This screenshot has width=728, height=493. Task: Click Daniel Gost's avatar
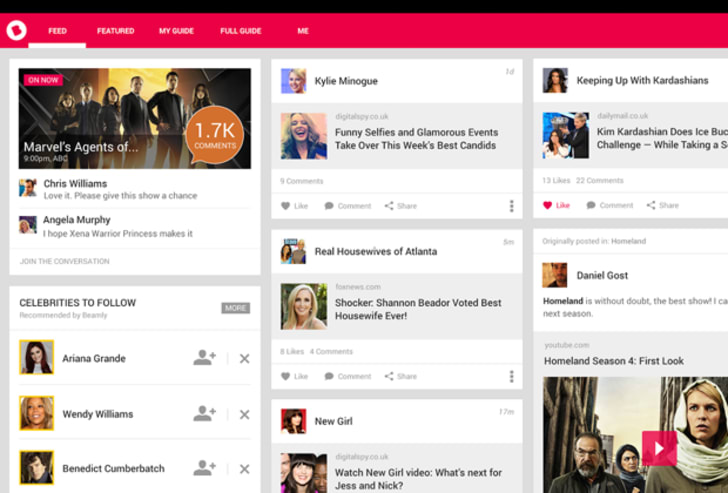554,275
